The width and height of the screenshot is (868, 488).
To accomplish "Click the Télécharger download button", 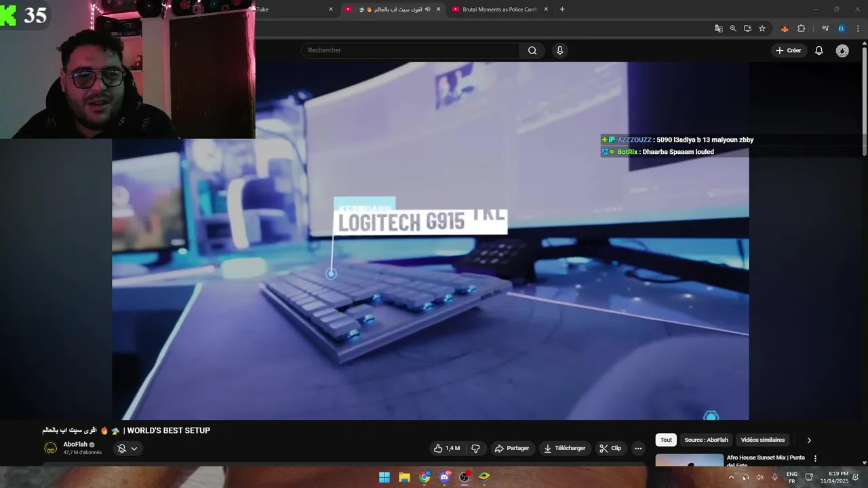I will pyautogui.click(x=564, y=448).
